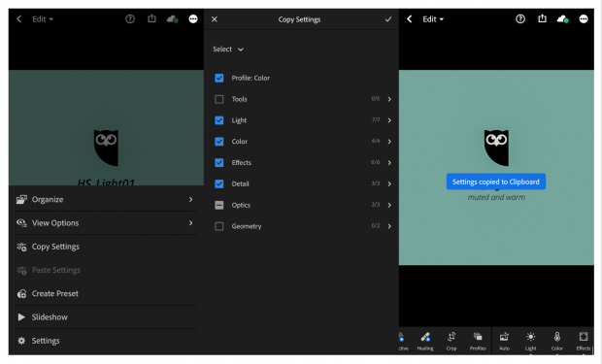This screenshot has height=364, width=602.
Task: Enable the Tools checkbox
Action: [x=219, y=99]
